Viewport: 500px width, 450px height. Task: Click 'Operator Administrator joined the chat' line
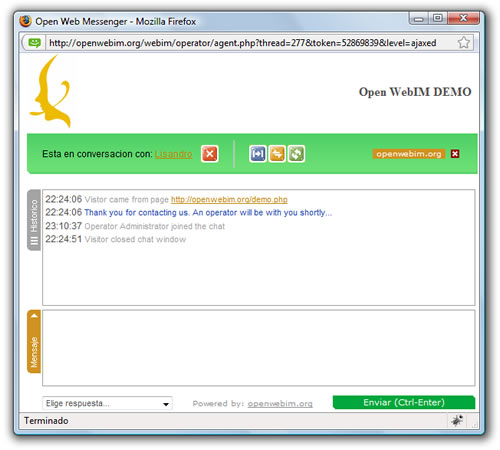click(x=155, y=226)
